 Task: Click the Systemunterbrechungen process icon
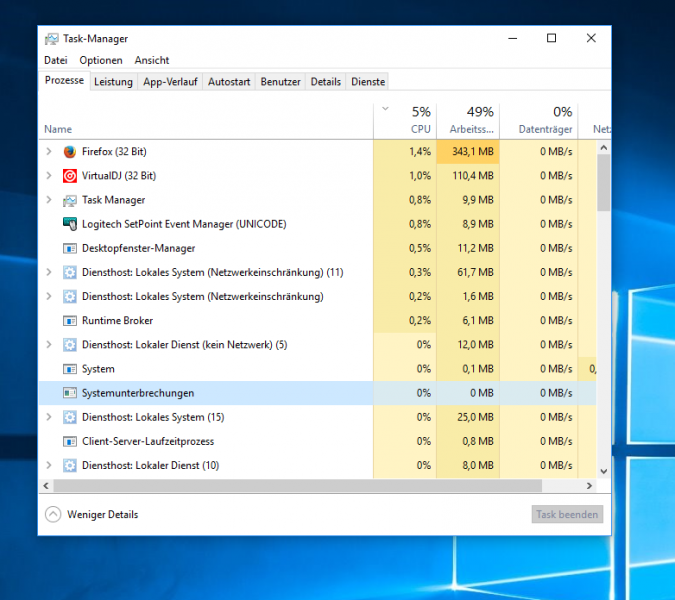70,393
